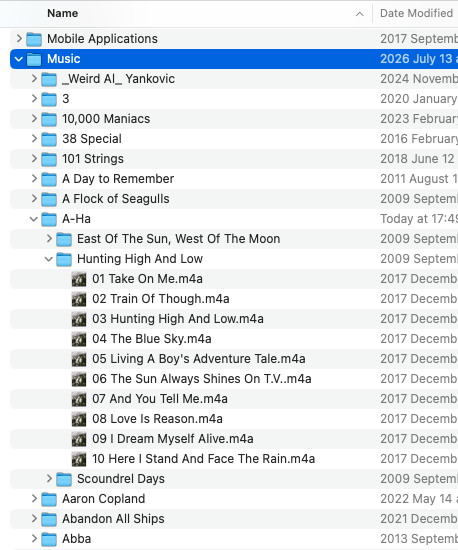Expand the _Weird Al_ Yankovic folder

pos(34,79)
